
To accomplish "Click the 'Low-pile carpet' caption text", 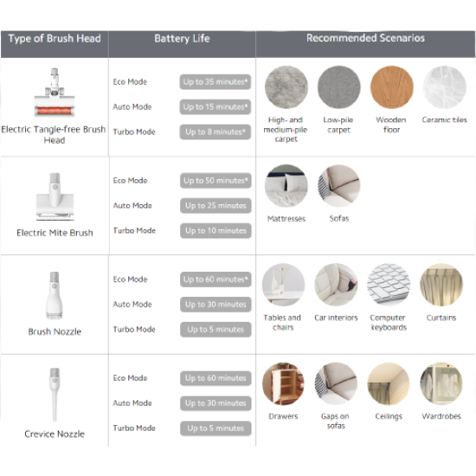I will tap(338, 125).
